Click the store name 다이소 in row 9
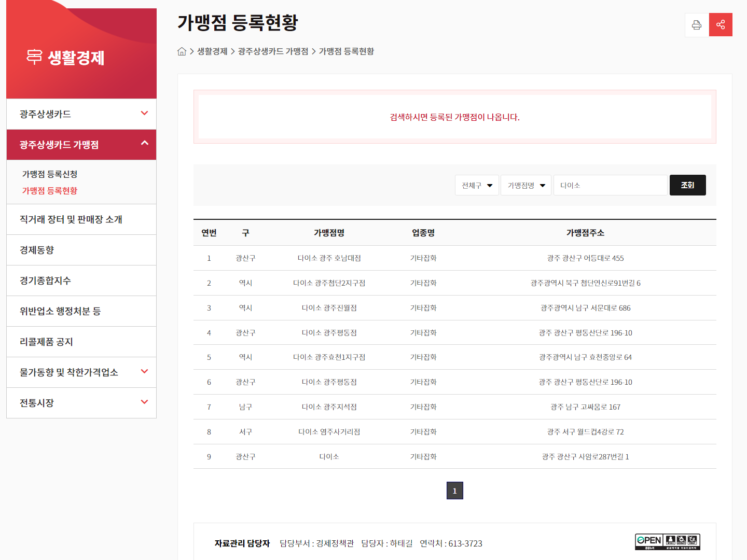The width and height of the screenshot is (747, 560). (329, 457)
